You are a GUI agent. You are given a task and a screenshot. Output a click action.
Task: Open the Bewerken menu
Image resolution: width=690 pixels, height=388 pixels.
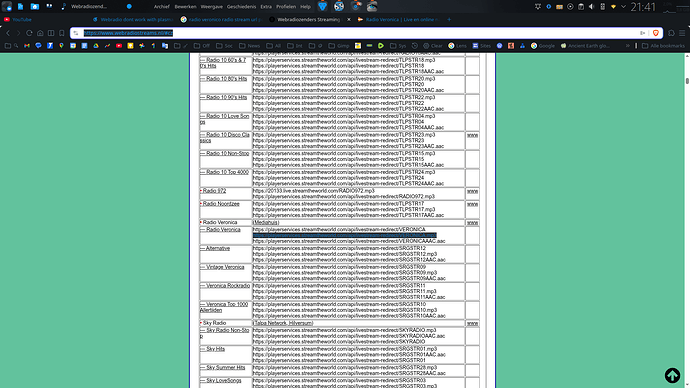pos(185,7)
